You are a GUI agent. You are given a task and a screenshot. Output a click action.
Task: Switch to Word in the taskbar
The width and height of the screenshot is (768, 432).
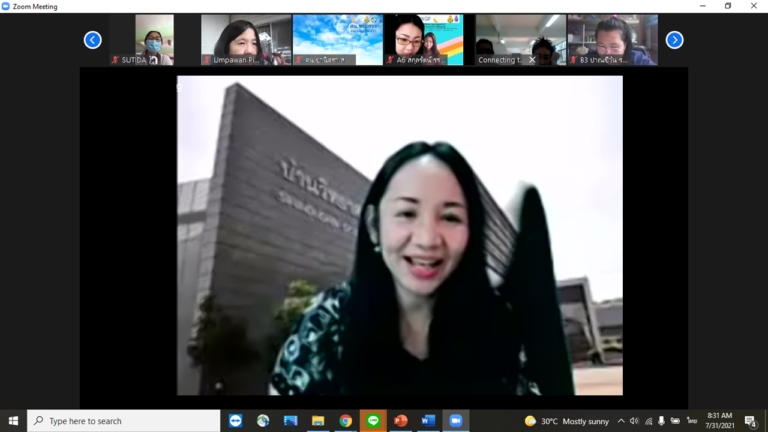point(428,421)
